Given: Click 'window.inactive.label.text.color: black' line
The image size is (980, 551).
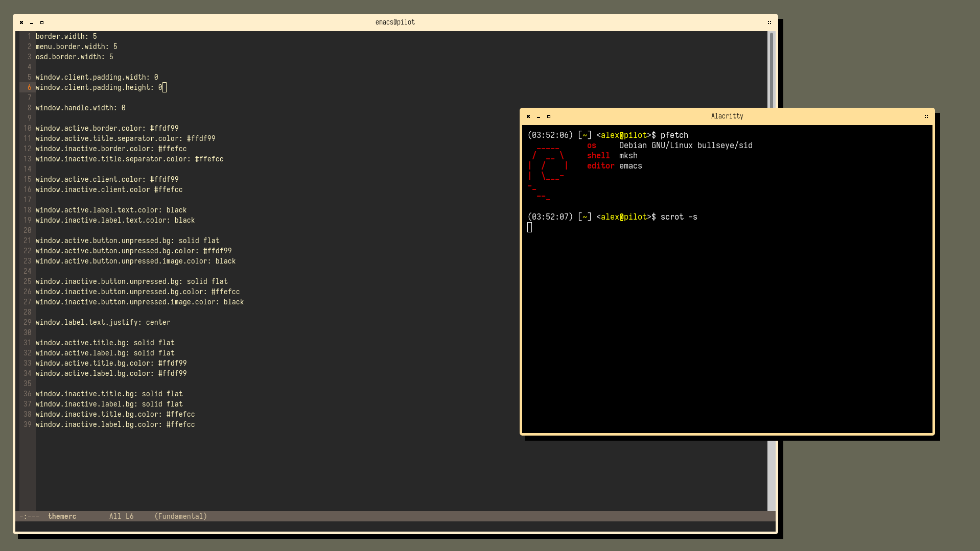Looking at the screenshot, I should point(115,220).
